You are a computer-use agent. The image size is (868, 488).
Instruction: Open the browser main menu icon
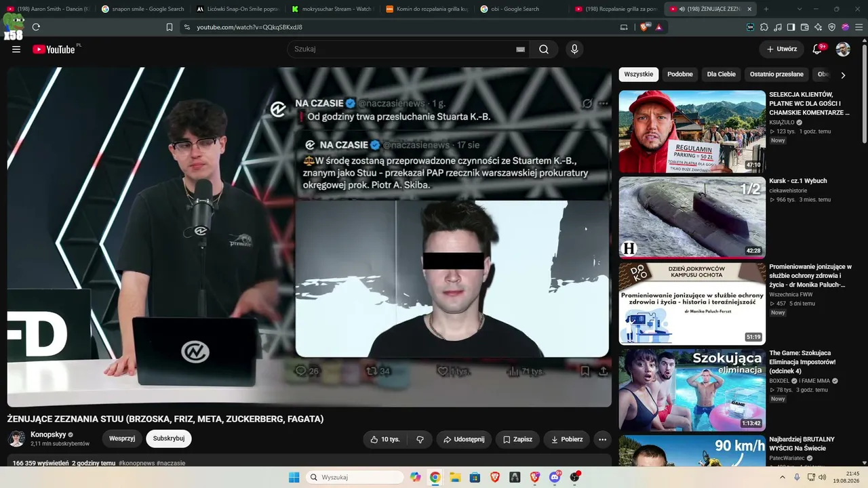859,27
